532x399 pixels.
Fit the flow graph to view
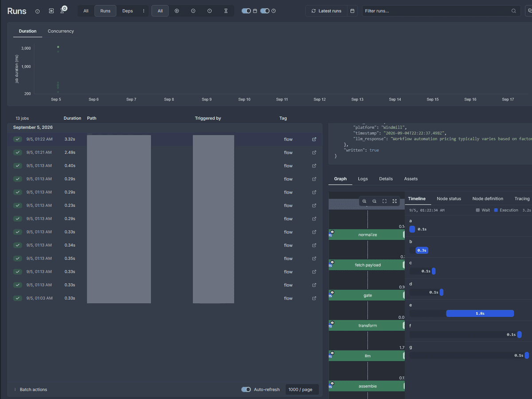point(384,201)
